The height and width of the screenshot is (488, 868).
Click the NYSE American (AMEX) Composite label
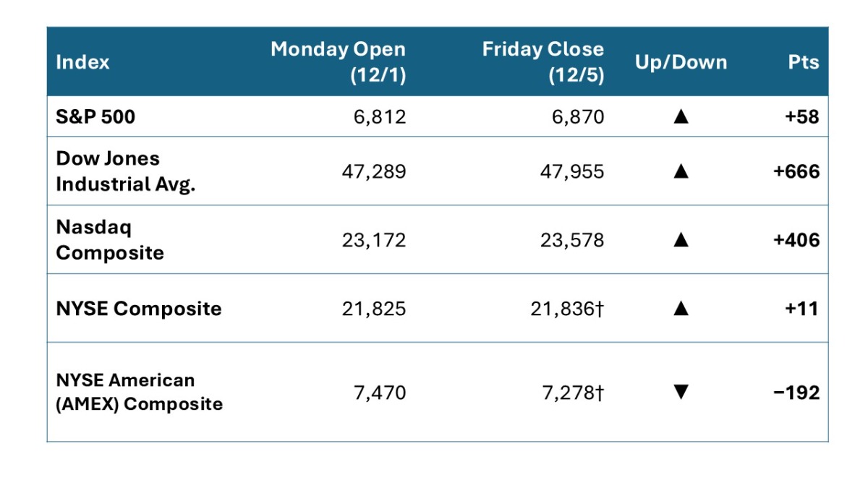tap(139, 392)
